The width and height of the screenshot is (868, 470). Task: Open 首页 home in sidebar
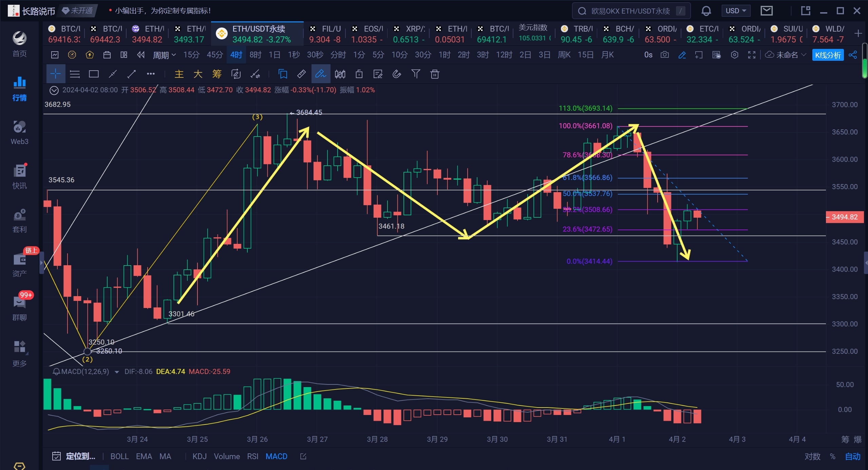[19, 44]
